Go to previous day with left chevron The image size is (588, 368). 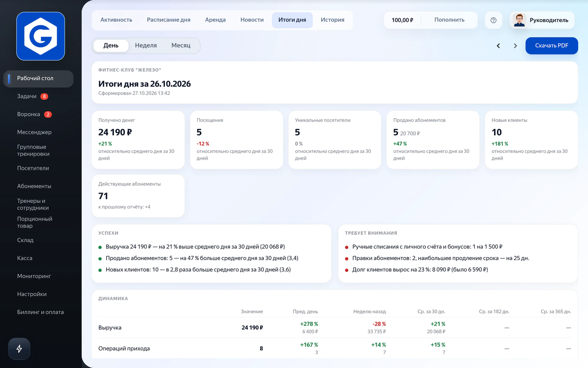click(x=498, y=46)
